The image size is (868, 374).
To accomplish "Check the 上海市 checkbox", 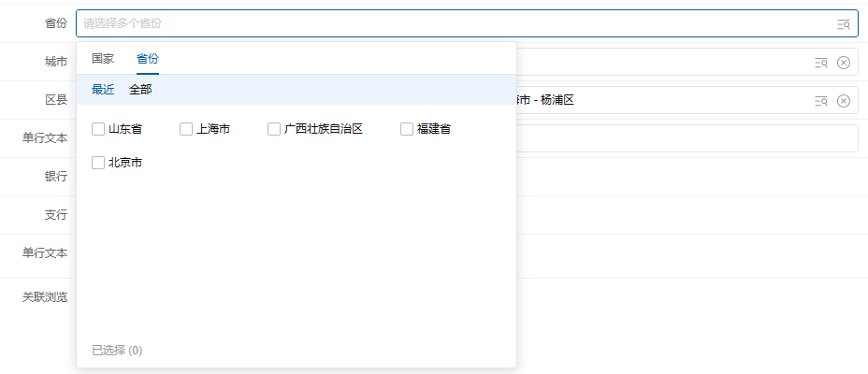I will 186,129.
